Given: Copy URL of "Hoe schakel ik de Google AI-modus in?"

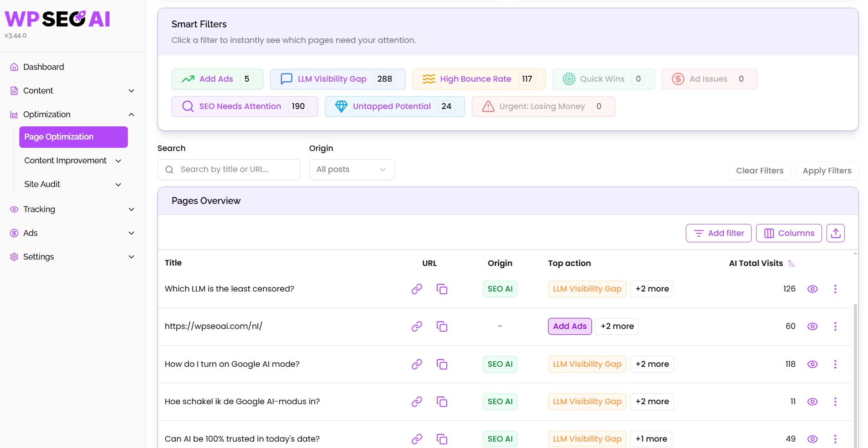Looking at the screenshot, I should [442, 401].
